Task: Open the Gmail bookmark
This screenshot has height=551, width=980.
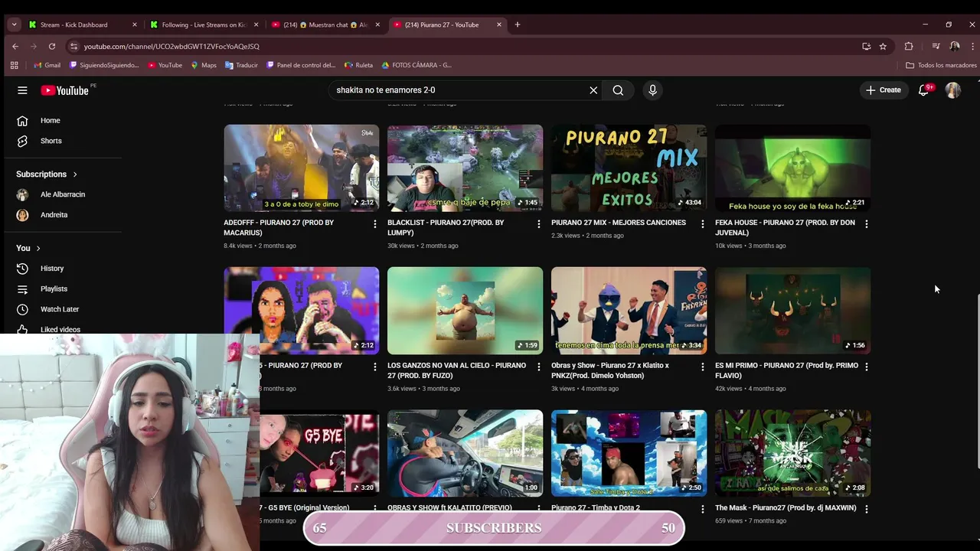Action: pos(47,65)
